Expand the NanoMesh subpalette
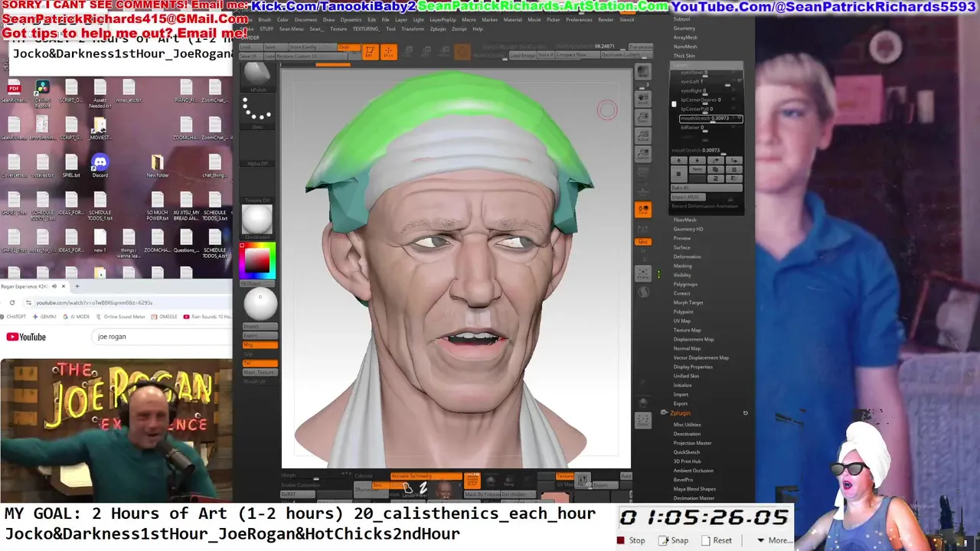Screen dimensions: 980x551 [x=684, y=47]
